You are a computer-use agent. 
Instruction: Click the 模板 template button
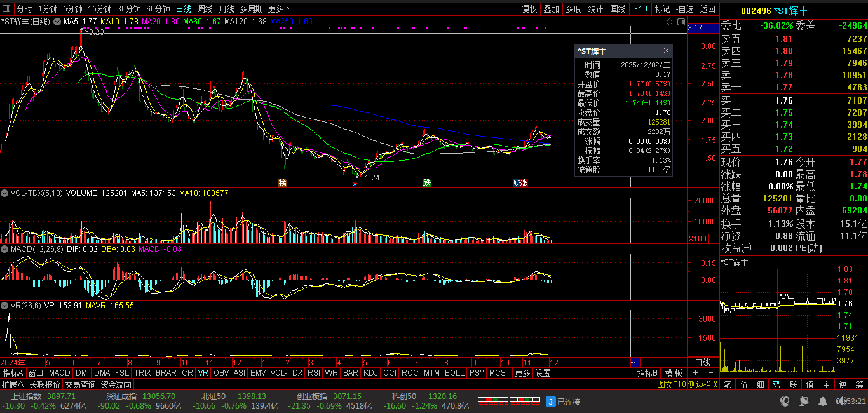click(674, 373)
